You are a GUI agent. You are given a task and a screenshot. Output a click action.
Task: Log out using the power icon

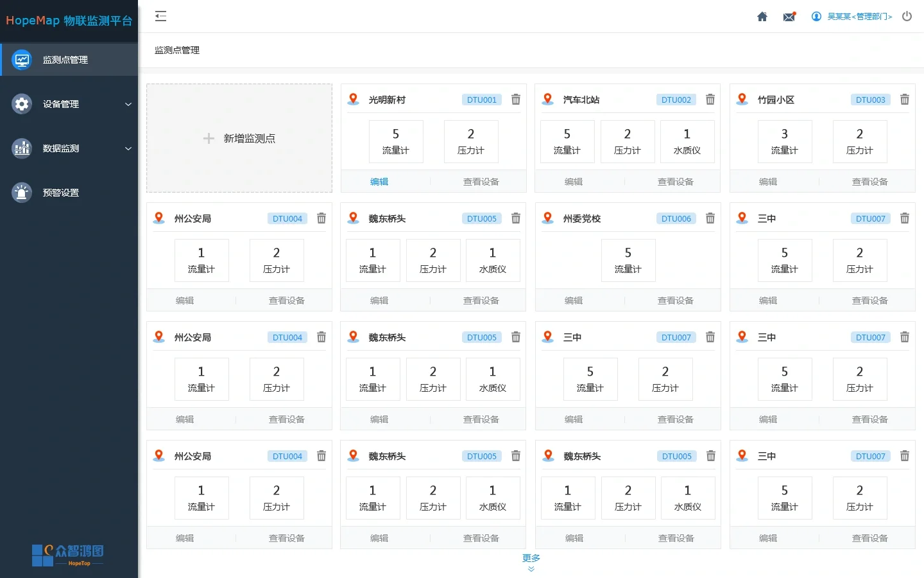point(907,16)
